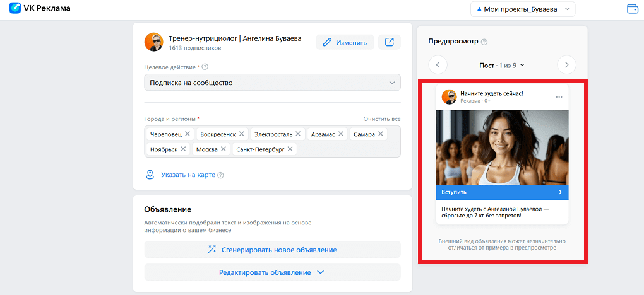The image size is (644, 295).
Task: Go to next preview with right arrow
Action: (567, 65)
